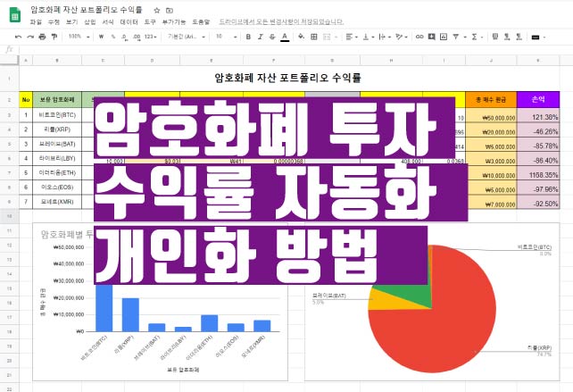Select the ₩50,000,000 principal cell

coord(491,115)
